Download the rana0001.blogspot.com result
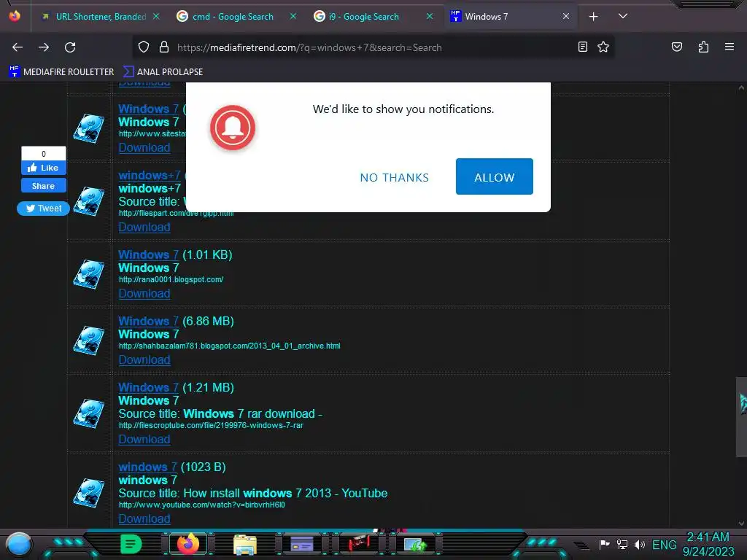The image size is (747, 560). pos(144,293)
